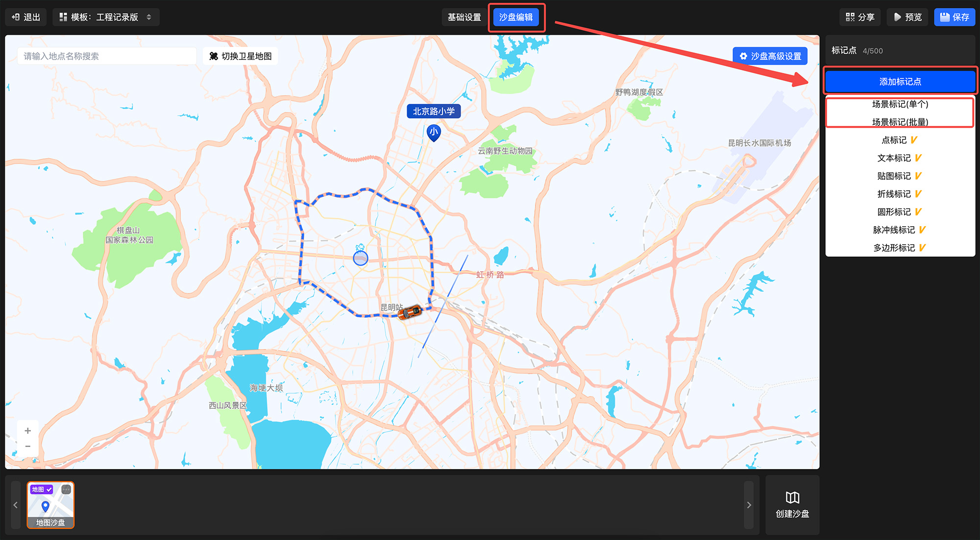Toggle 切换卫星地图 satellite map view

241,56
